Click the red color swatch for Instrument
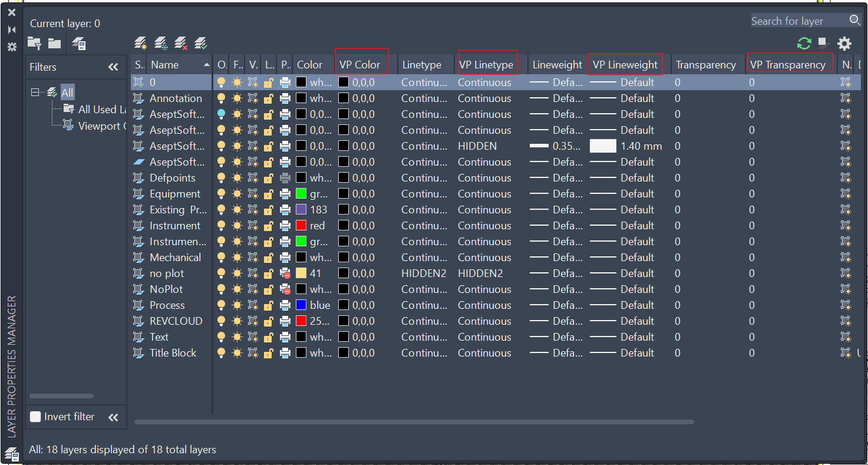This screenshot has height=465, width=868. (x=301, y=226)
